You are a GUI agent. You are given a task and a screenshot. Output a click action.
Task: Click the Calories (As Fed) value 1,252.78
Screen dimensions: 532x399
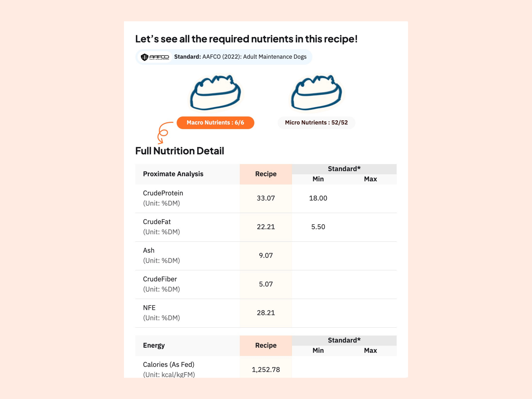[266, 369]
